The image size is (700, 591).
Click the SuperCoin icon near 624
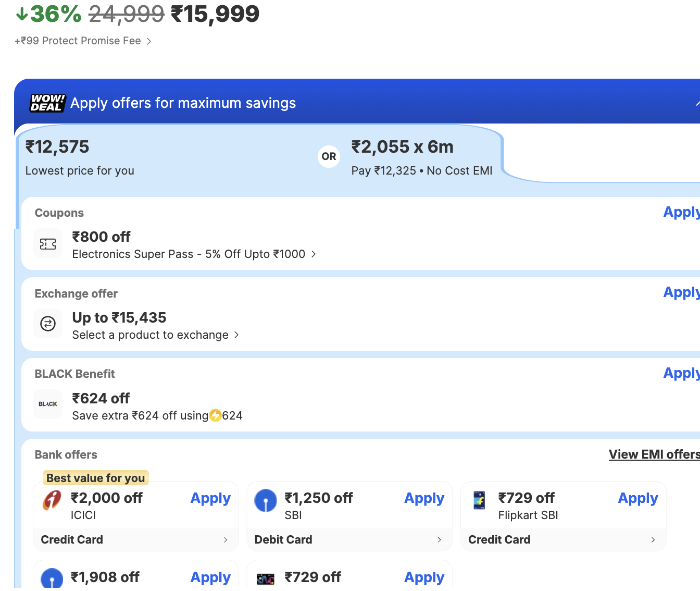click(x=215, y=415)
